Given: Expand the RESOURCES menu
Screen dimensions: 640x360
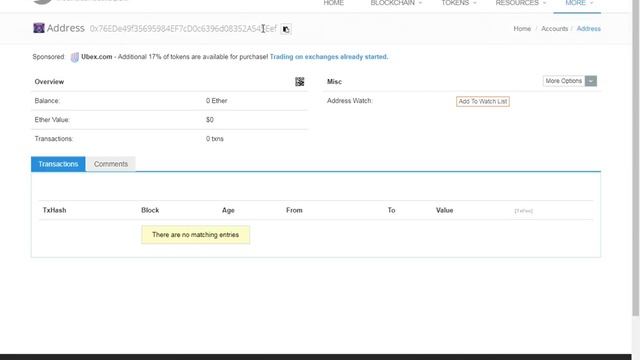Looking at the screenshot, I should coord(520,3).
